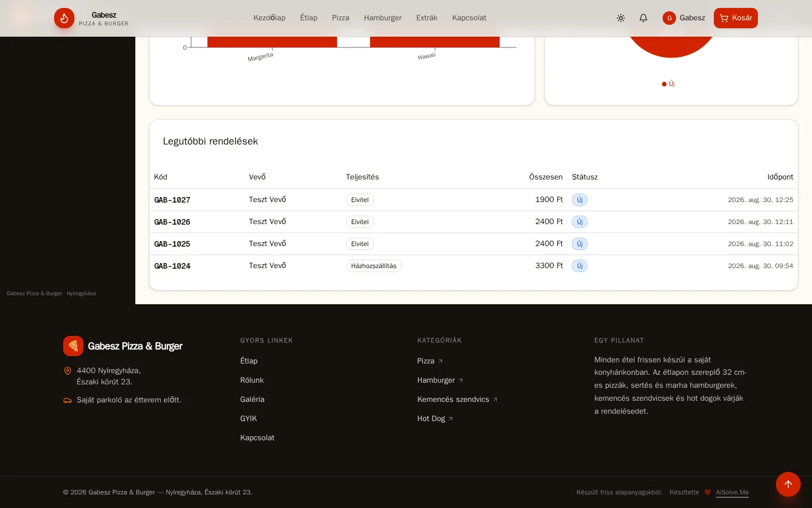Viewport: 812px width, 508px height.
Task: Click the car parking icon in footer
Action: coord(68,400)
